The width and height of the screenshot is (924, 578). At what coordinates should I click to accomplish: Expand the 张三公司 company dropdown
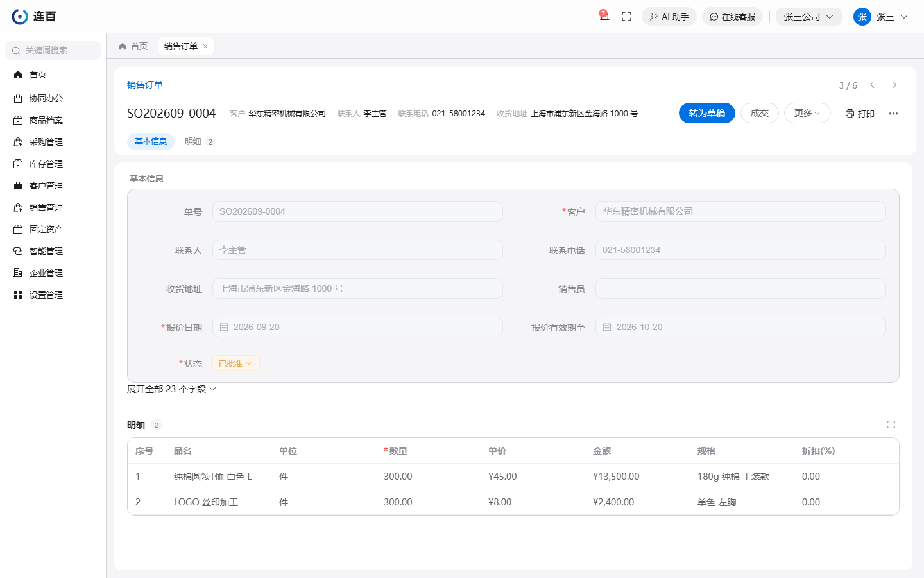pyautogui.click(x=809, y=17)
